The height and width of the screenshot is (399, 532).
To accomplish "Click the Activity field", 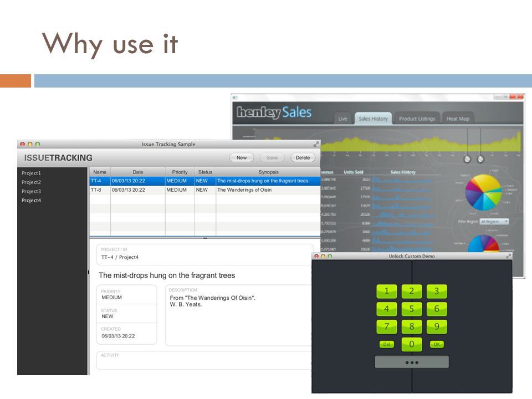I will tap(204, 360).
